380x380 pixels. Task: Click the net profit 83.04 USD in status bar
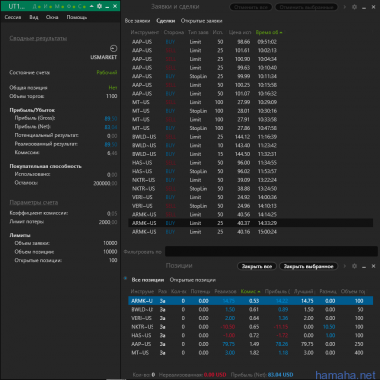coord(280,375)
